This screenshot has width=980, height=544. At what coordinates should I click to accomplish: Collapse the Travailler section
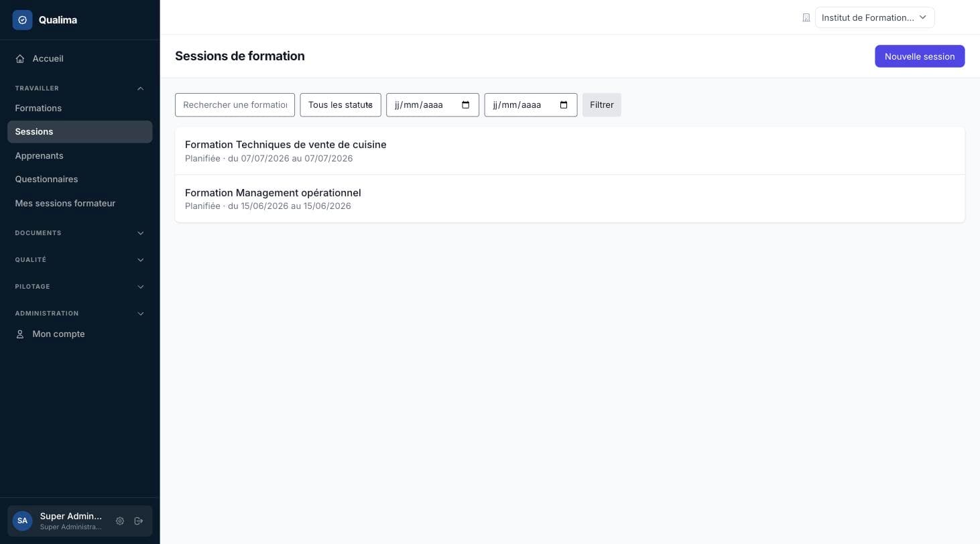click(80, 88)
